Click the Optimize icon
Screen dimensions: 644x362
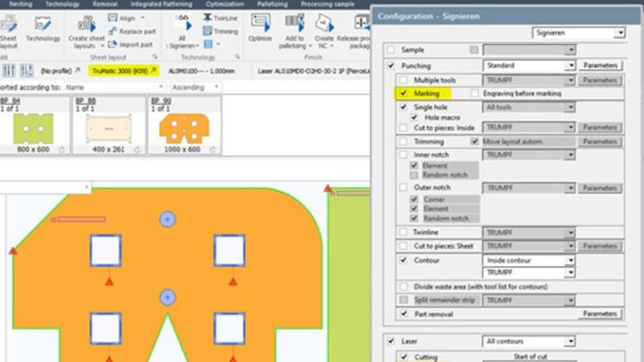pyautogui.click(x=260, y=25)
